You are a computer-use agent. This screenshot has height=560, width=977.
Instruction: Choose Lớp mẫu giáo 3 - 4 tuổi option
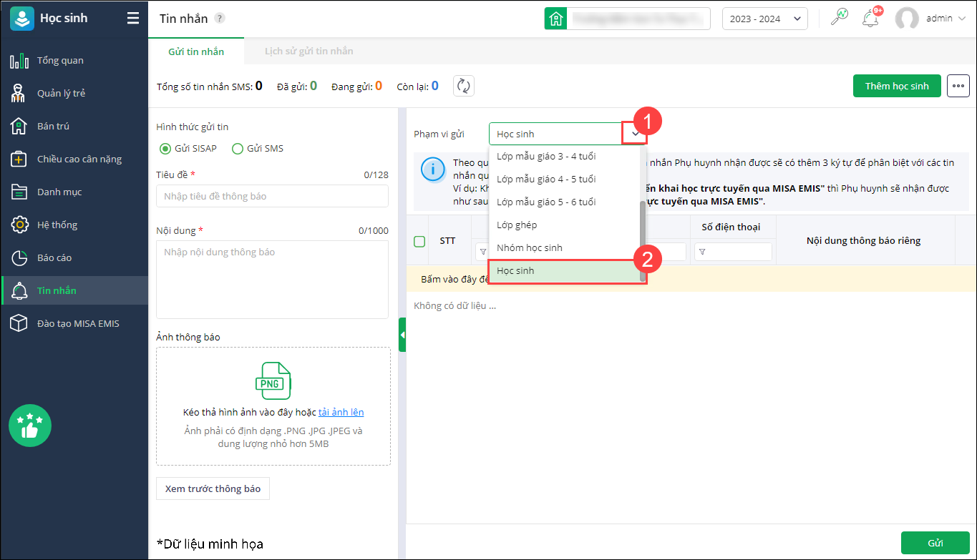click(x=563, y=157)
